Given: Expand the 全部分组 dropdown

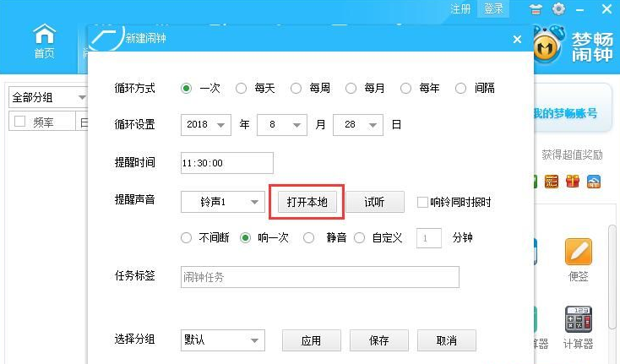Looking at the screenshot, I should point(48,97).
